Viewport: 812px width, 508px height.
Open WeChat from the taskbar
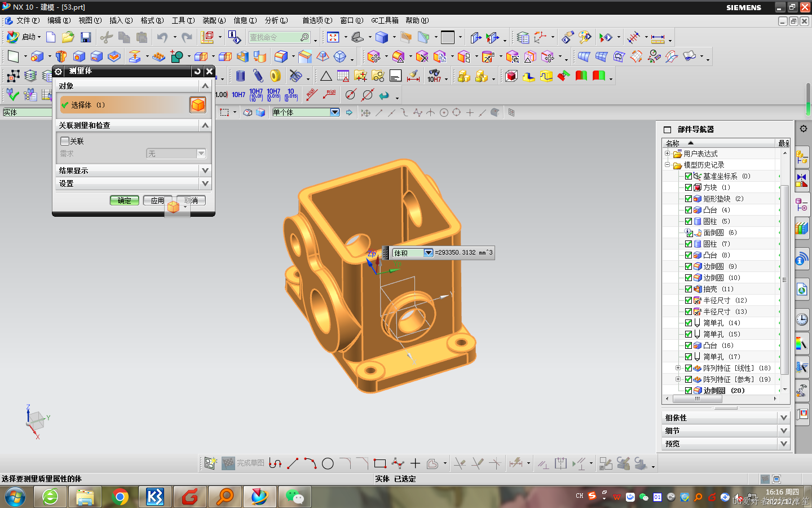294,497
